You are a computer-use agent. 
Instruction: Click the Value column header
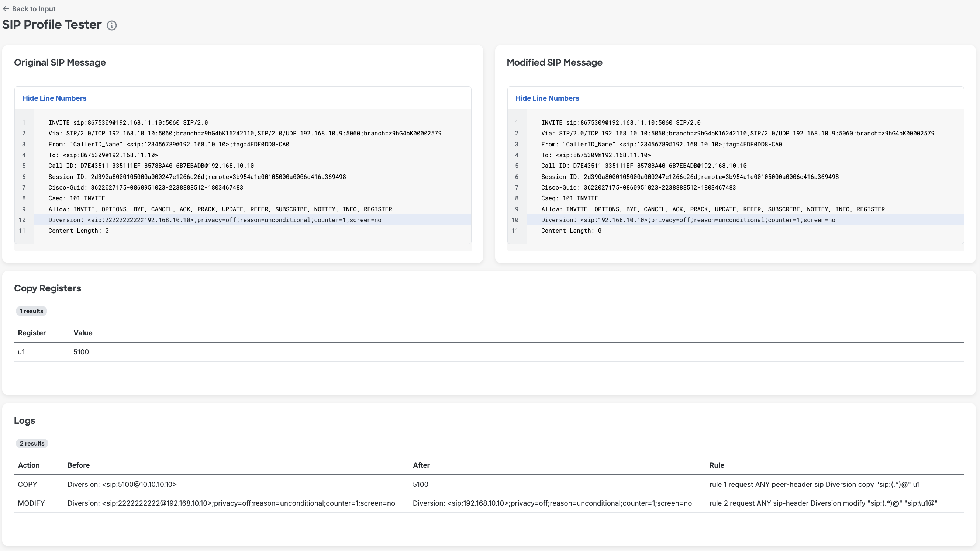pyautogui.click(x=83, y=333)
